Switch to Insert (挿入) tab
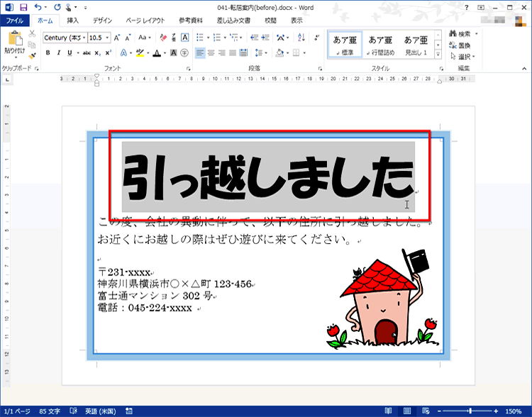Viewport: 532px width, 417px height. click(x=72, y=21)
